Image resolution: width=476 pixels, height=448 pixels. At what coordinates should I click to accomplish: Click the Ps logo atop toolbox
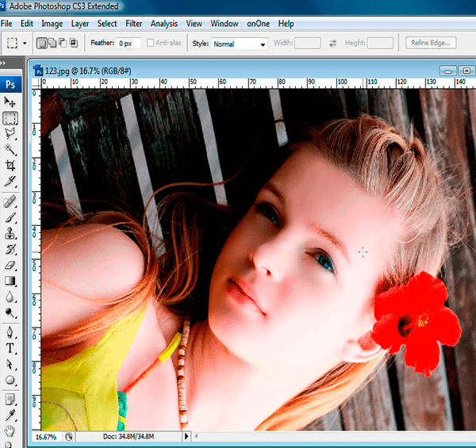tap(10, 84)
